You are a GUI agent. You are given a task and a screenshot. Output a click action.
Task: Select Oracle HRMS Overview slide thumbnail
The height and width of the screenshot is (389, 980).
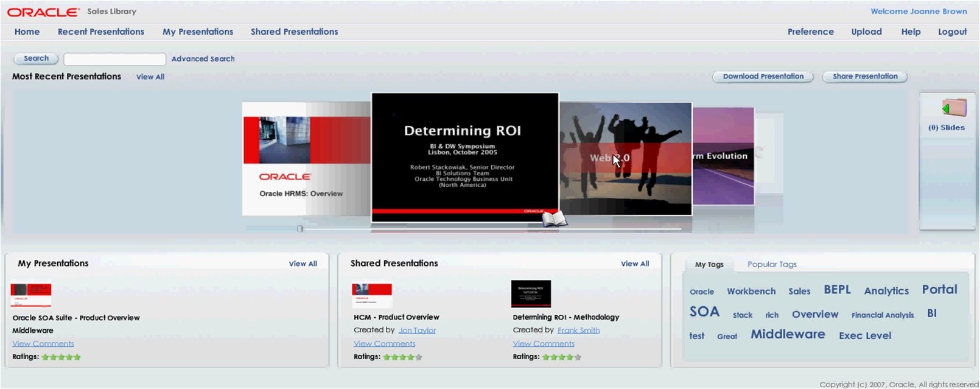[x=306, y=158]
